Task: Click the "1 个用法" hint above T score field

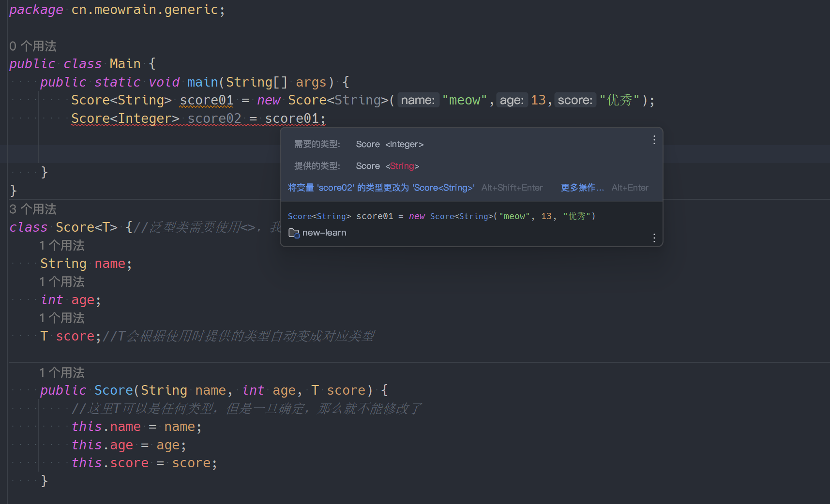Action: (x=62, y=318)
